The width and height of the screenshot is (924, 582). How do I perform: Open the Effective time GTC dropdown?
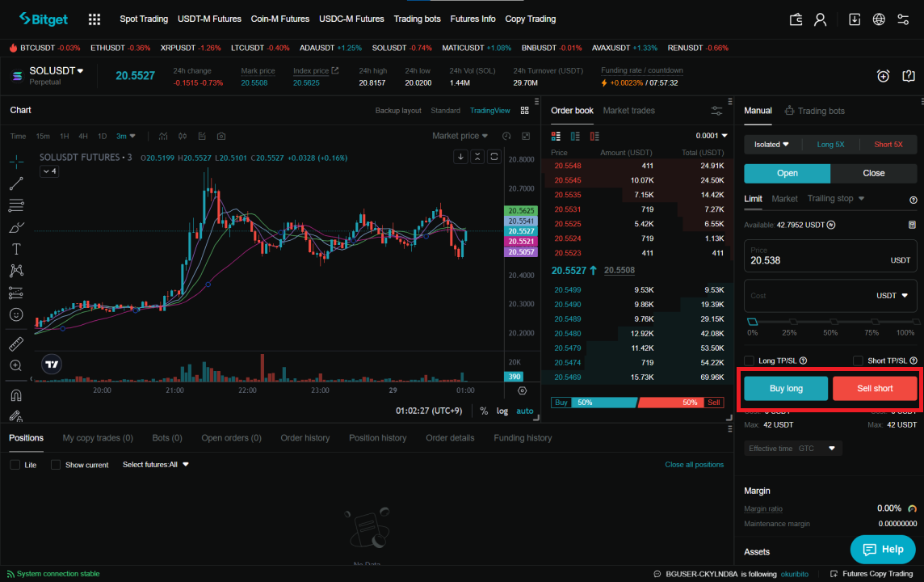(x=792, y=449)
